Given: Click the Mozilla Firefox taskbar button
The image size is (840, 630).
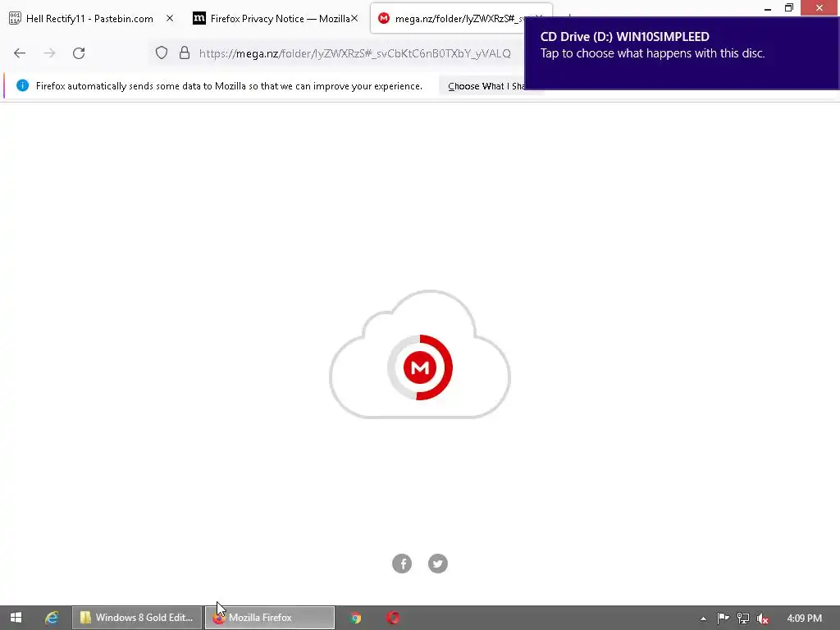Looking at the screenshot, I should (270, 618).
